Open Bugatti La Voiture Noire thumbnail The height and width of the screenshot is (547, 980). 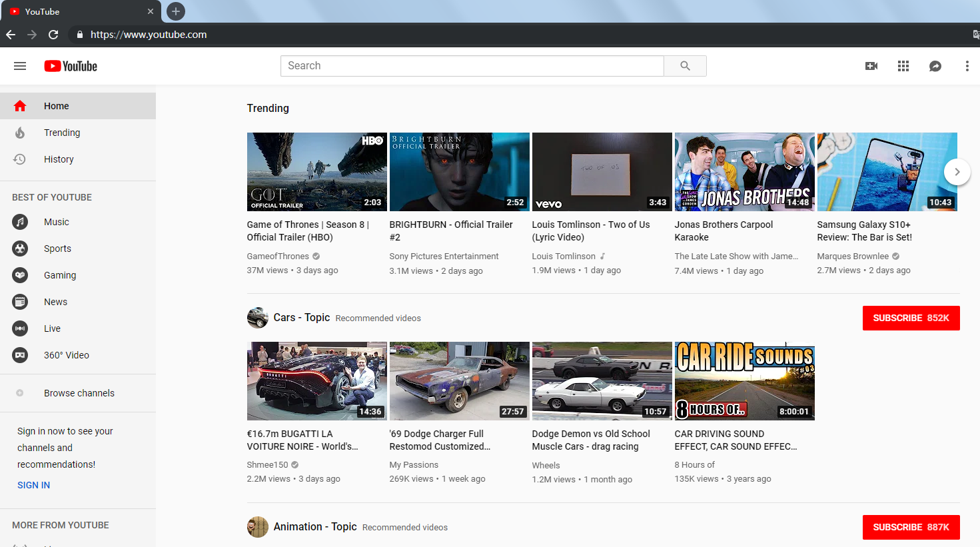317,381
